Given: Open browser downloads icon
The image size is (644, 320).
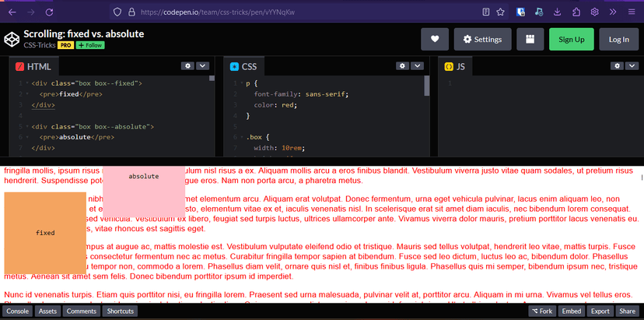Looking at the screenshot, I should tap(558, 12).
